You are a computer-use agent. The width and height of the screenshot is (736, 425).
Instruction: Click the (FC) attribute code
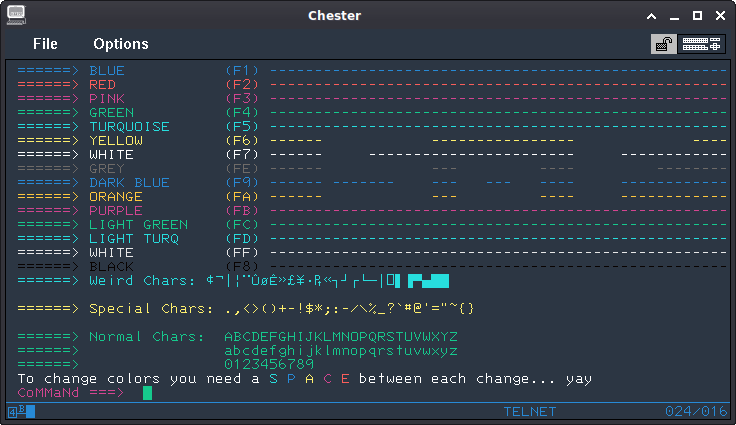click(x=242, y=224)
